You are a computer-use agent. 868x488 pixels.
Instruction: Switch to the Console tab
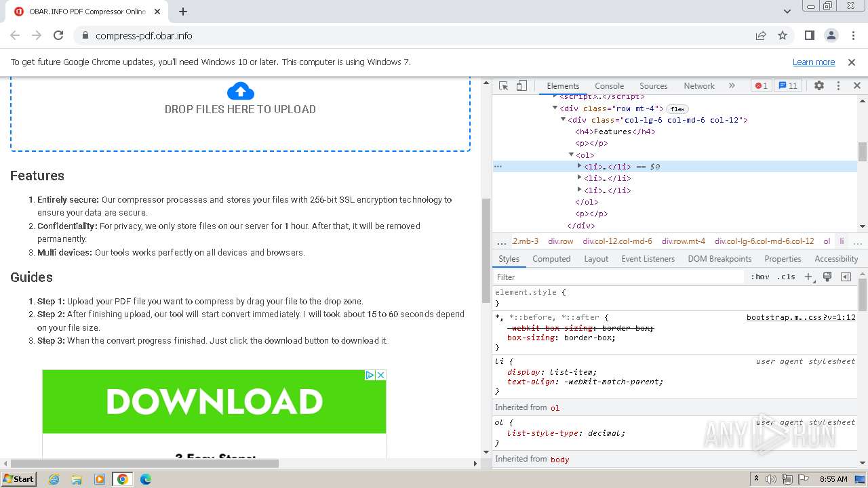(x=609, y=86)
